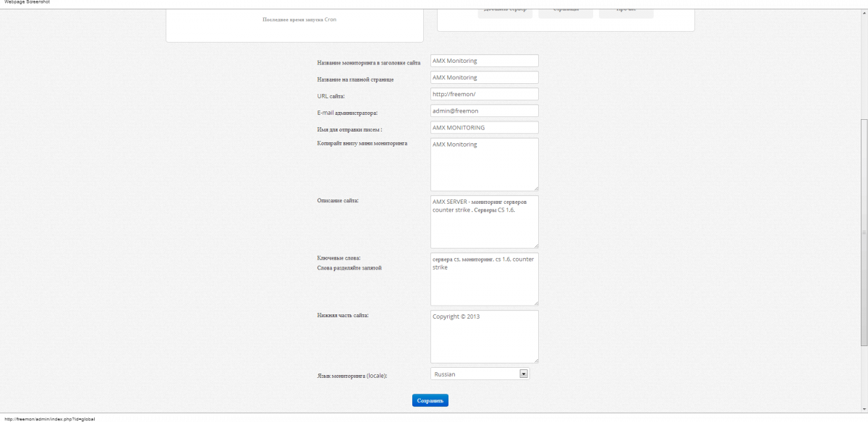
Task: Click the 'Нижняя часть сайта:' label
Action: coord(343,315)
